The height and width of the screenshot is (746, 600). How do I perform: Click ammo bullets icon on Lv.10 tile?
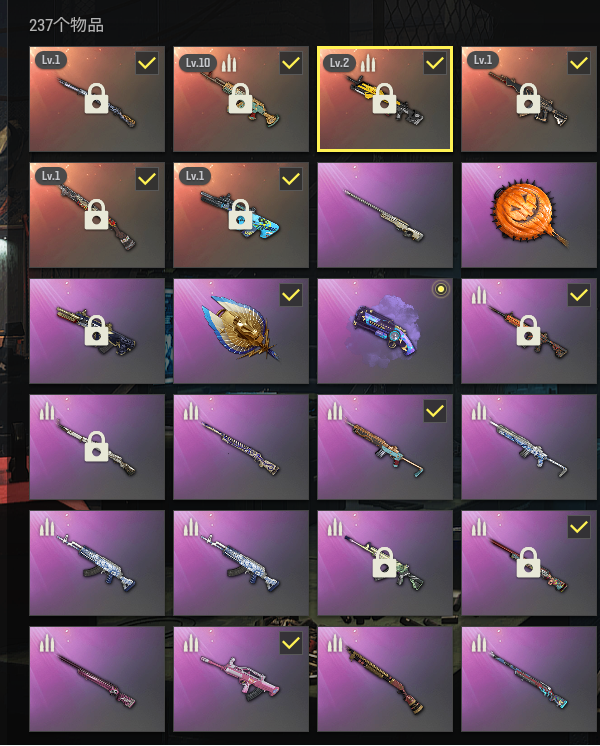[x=229, y=63]
